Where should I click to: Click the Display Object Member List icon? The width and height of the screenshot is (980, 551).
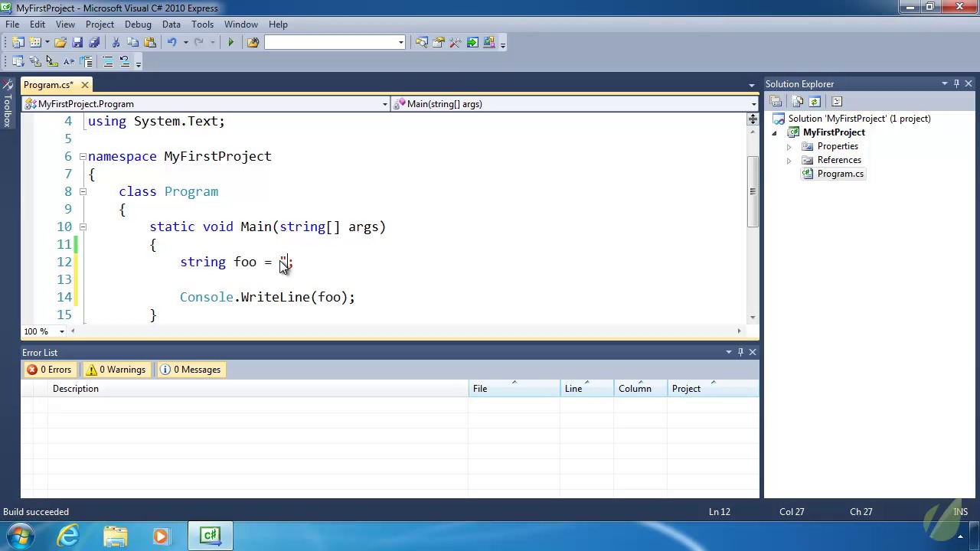[18, 61]
